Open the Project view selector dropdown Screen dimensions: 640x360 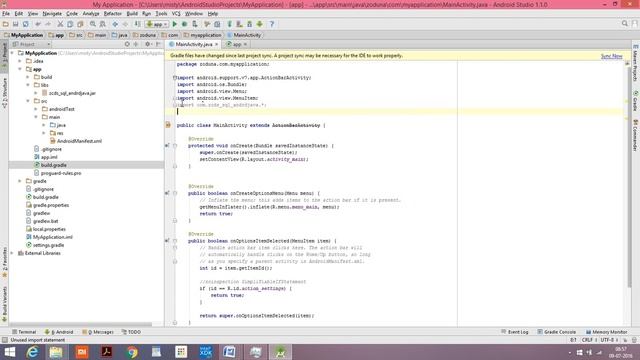tap(31, 44)
